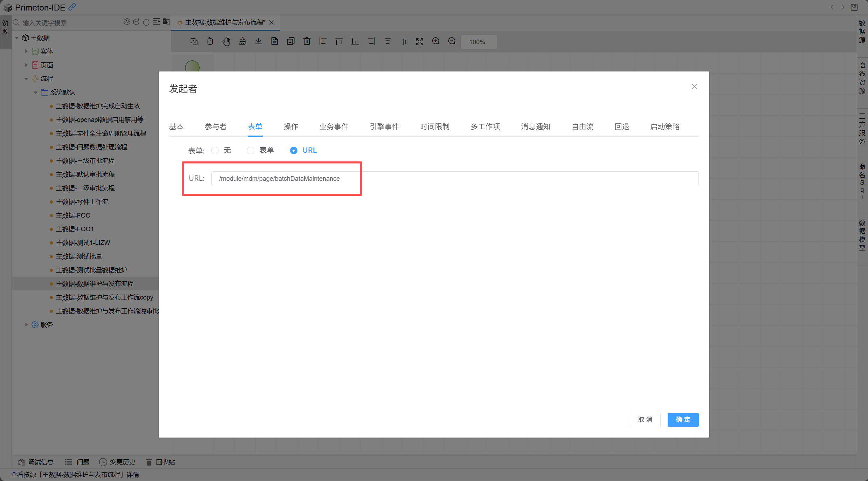Click the 确定 confirm button

[x=683, y=419]
